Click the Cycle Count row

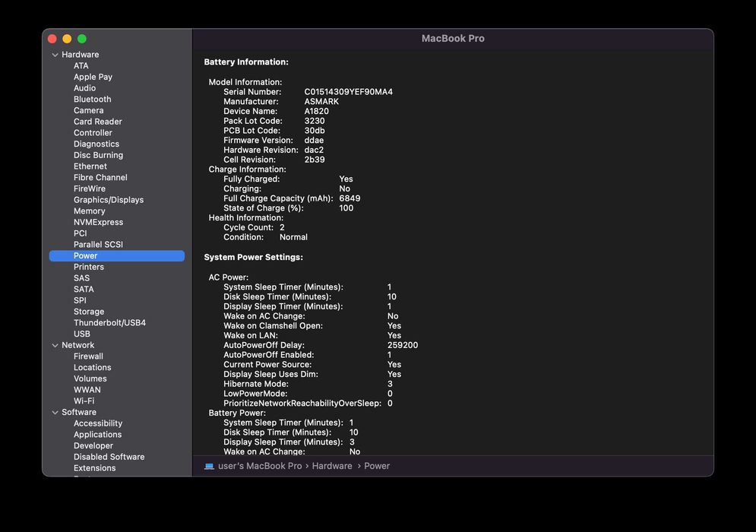pyautogui.click(x=254, y=227)
